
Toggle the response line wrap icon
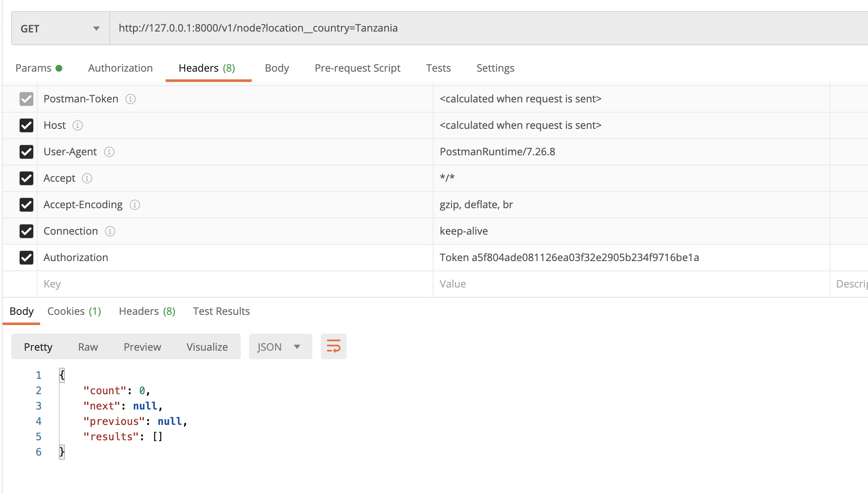[333, 346]
